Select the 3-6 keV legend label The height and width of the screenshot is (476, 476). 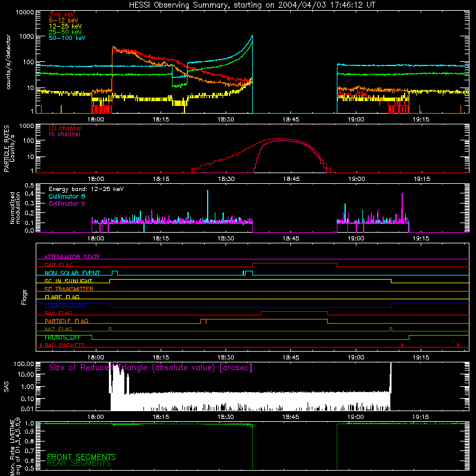[61, 14]
